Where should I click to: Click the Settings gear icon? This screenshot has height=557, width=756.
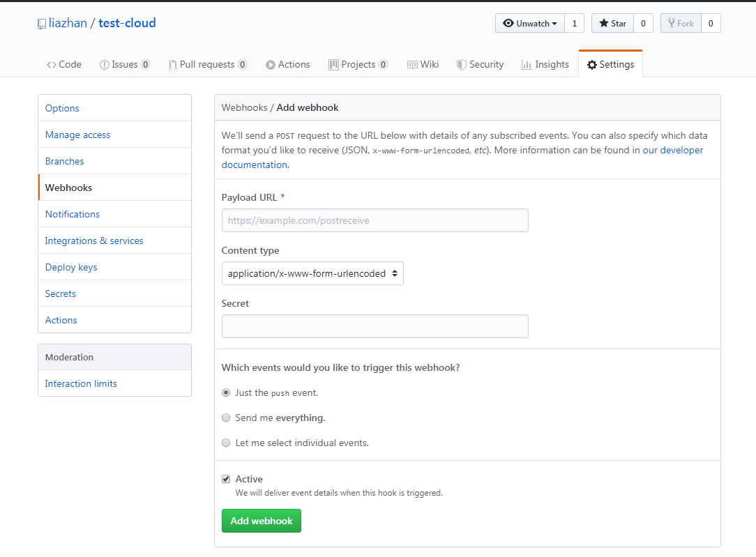[x=592, y=65]
